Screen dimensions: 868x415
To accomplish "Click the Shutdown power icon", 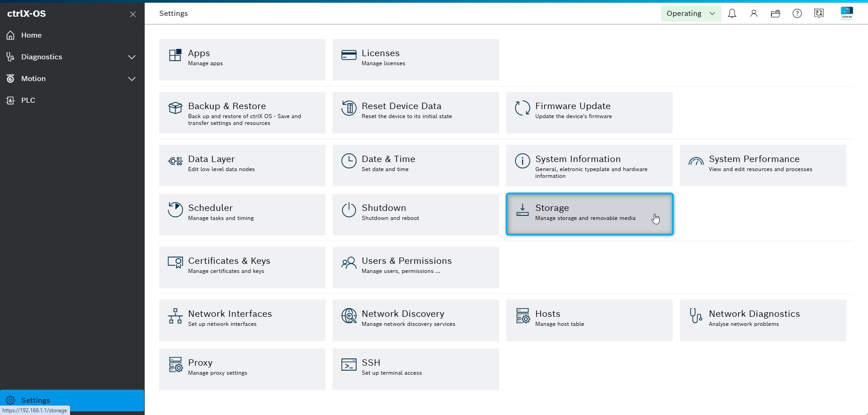I will [x=349, y=210].
